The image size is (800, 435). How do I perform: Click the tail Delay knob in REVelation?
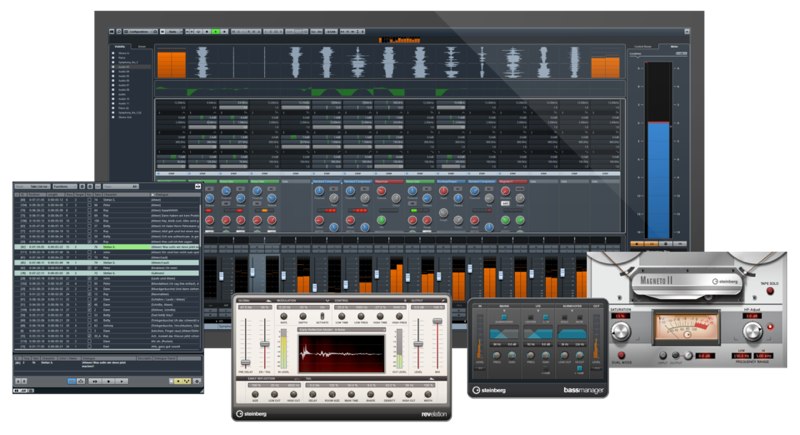point(313,394)
